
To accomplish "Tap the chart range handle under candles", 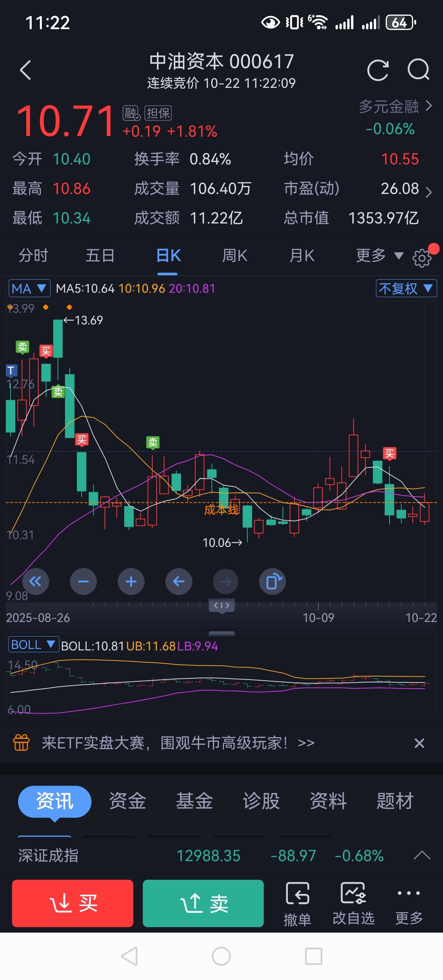I will tap(222, 605).
